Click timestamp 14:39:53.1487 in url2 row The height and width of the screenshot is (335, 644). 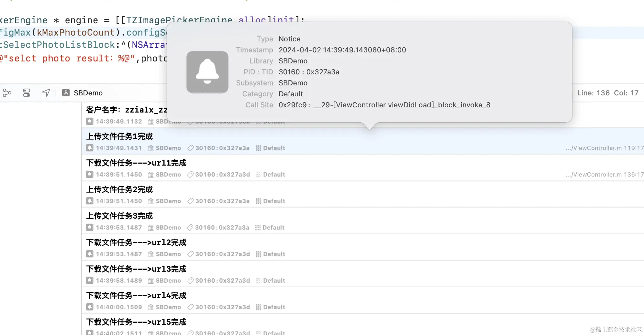point(119,254)
